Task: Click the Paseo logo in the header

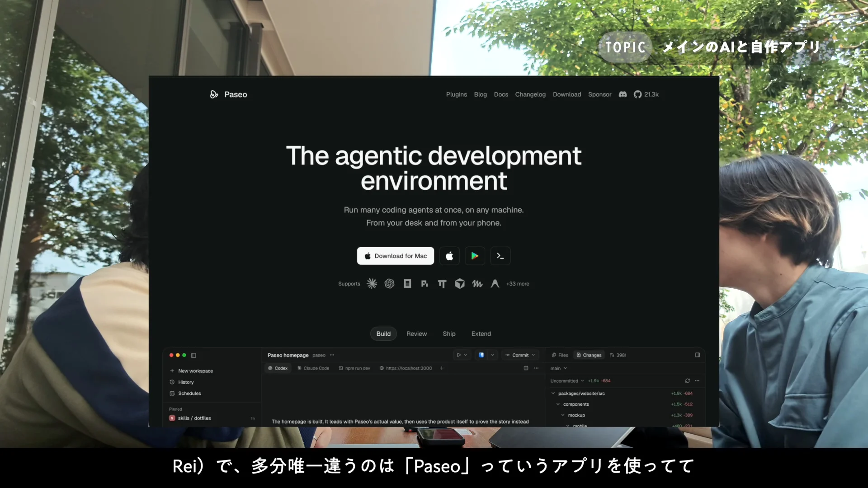Action: coord(228,94)
